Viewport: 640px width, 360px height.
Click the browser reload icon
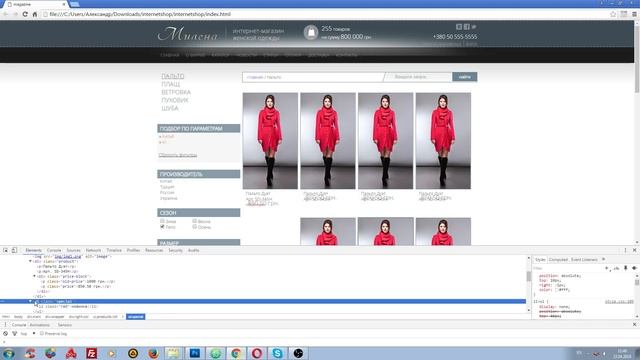coord(25,14)
